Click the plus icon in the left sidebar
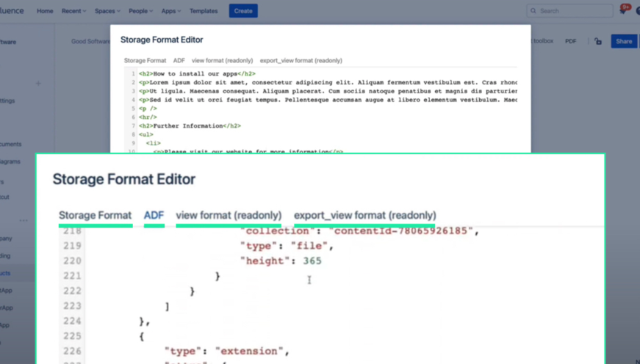This screenshot has height=364, width=640. (x=38, y=84)
